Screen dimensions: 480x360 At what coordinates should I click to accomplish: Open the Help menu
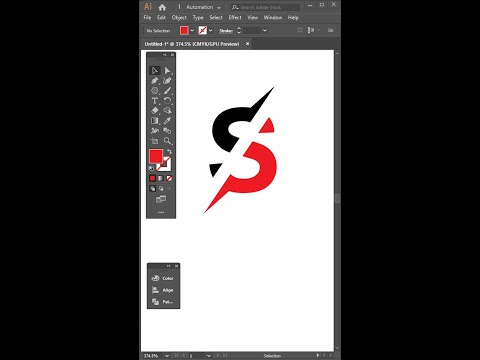tap(293, 17)
